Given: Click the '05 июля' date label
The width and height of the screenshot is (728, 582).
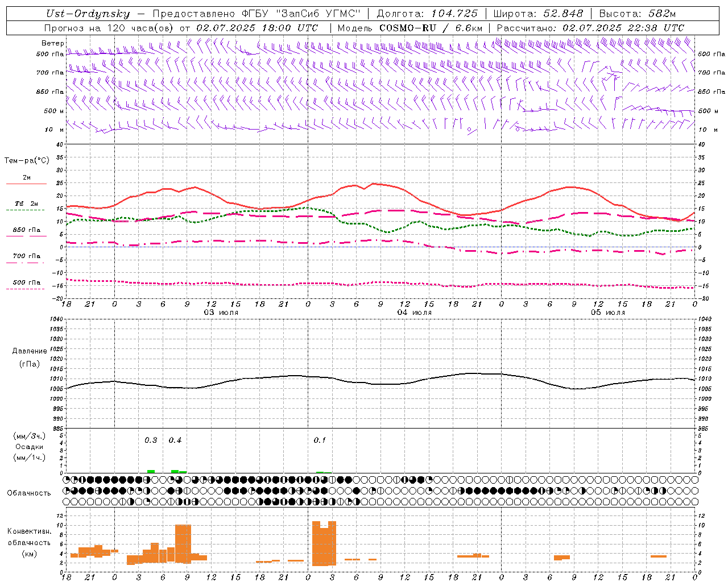Looking at the screenshot, I should pos(608,313).
